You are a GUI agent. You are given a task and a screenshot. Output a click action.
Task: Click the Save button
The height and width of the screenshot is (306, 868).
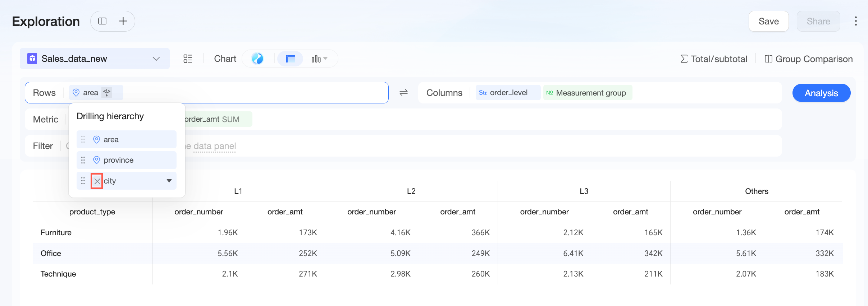point(768,21)
